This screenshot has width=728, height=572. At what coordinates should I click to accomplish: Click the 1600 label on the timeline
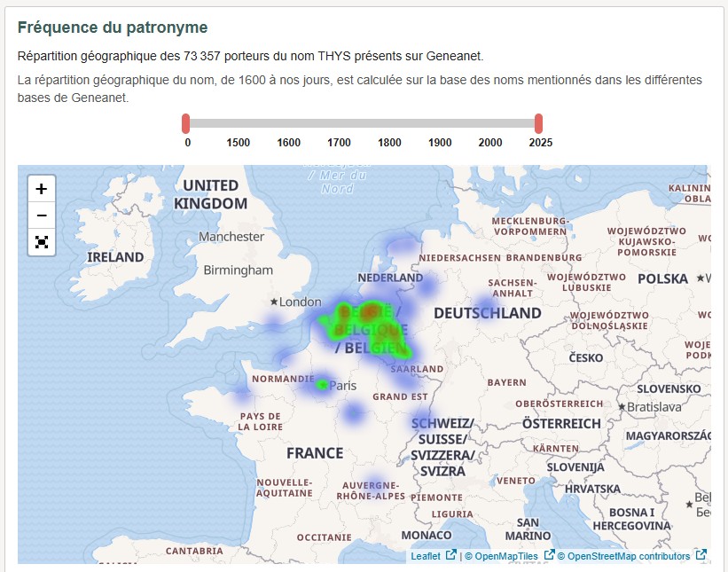pos(288,141)
